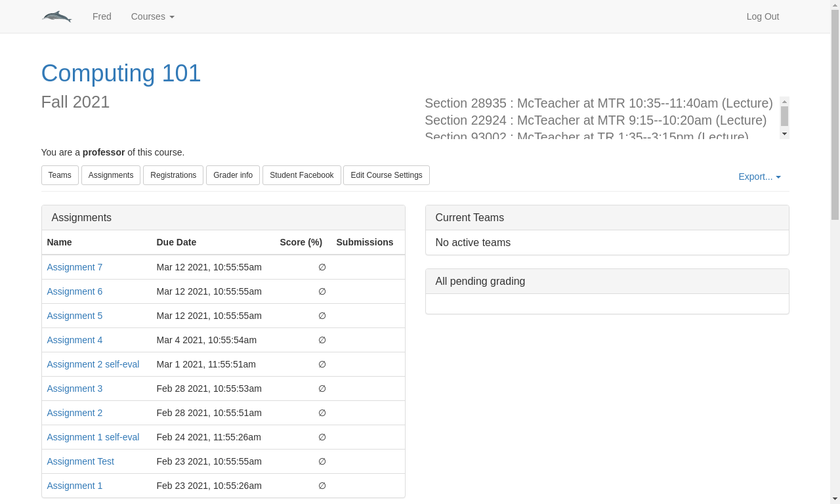Click the page scroll-down arrow at bottom right
840x504 pixels.
835,498
